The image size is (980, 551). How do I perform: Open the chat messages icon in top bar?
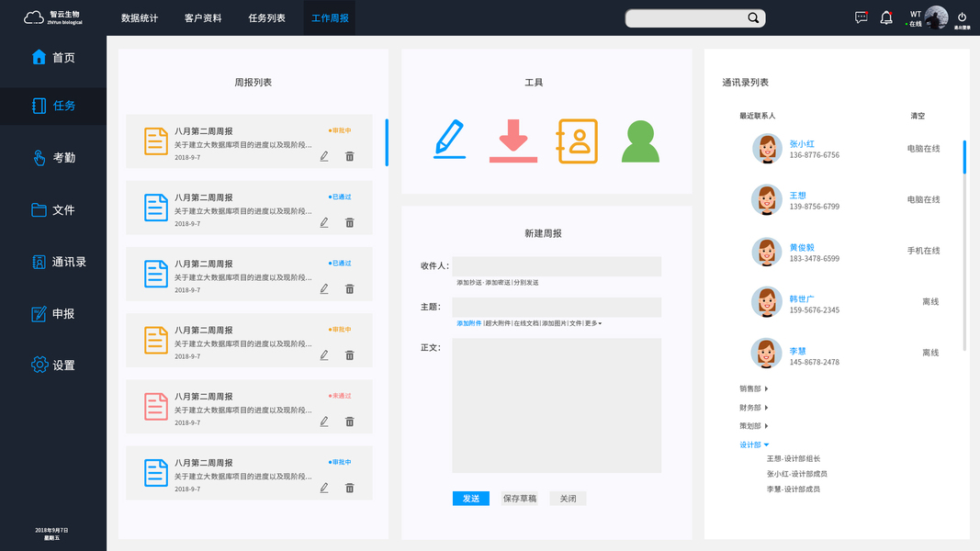pyautogui.click(x=862, y=17)
